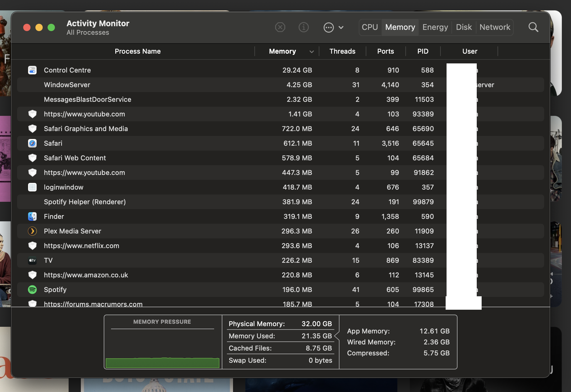Select the loginwindow process name
Image resolution: width=571 pixels, height=392 pixels.
[63, 187]
